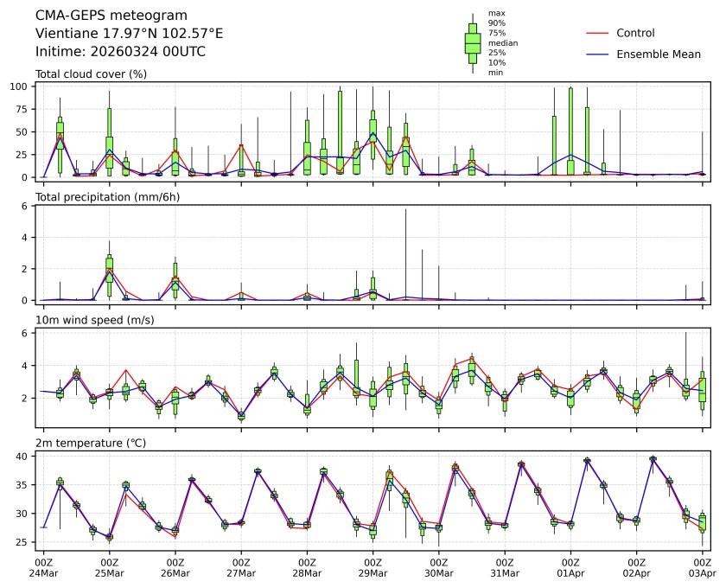Click the red Control legend line
Viewport: 726px width, 588px height.
[x=597, y=33]
